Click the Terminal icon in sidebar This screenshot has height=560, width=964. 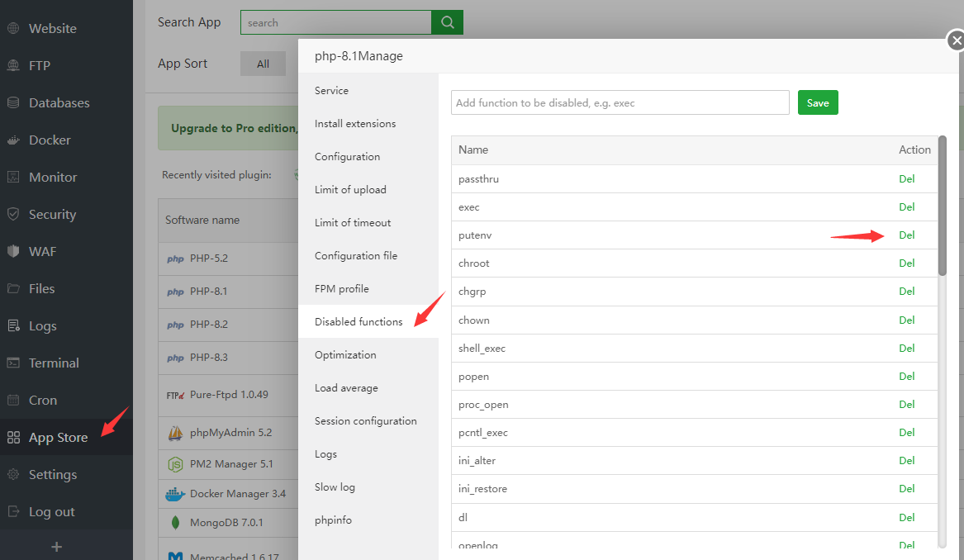coord(13,363)
